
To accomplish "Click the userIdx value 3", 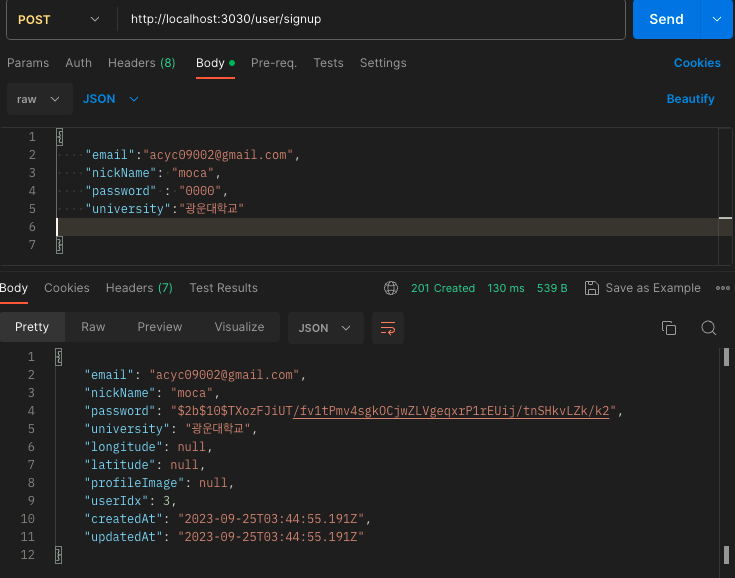I will (x=166, y=501).
